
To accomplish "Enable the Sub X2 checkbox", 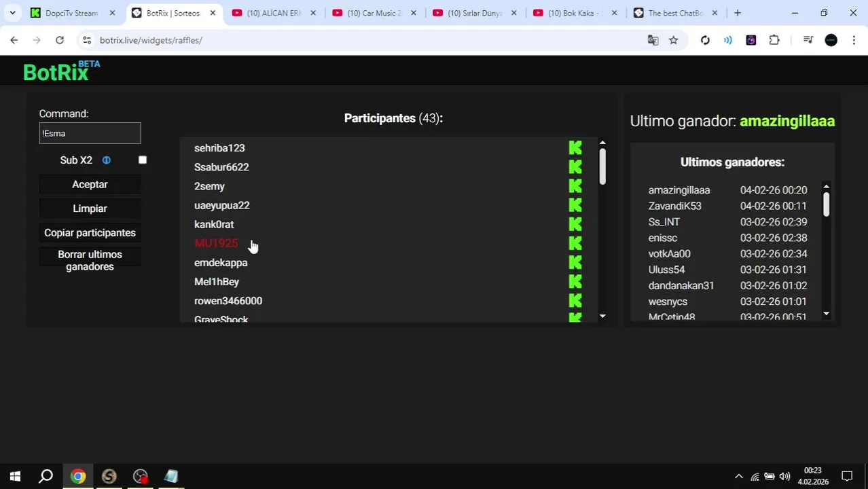I will [x=143, y=160].
